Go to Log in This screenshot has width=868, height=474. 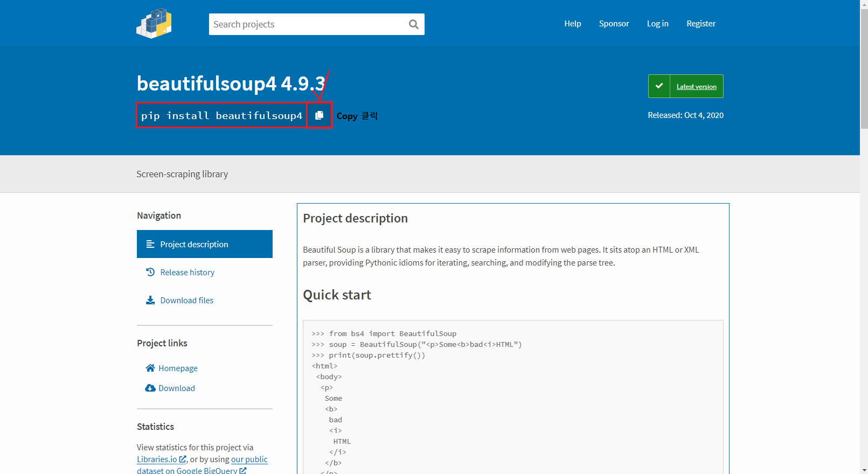click(x=657, y=24)
